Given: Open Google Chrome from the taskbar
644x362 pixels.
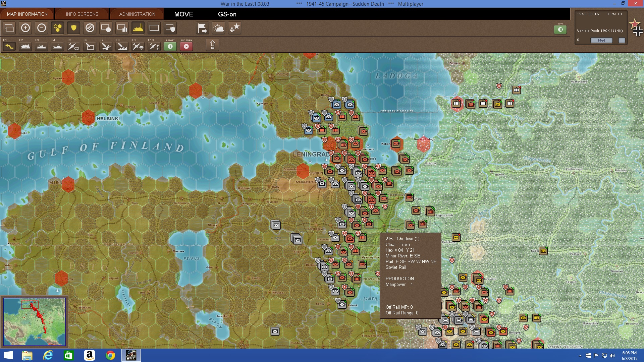Looking at the screenshot, I should coord(110,355).
